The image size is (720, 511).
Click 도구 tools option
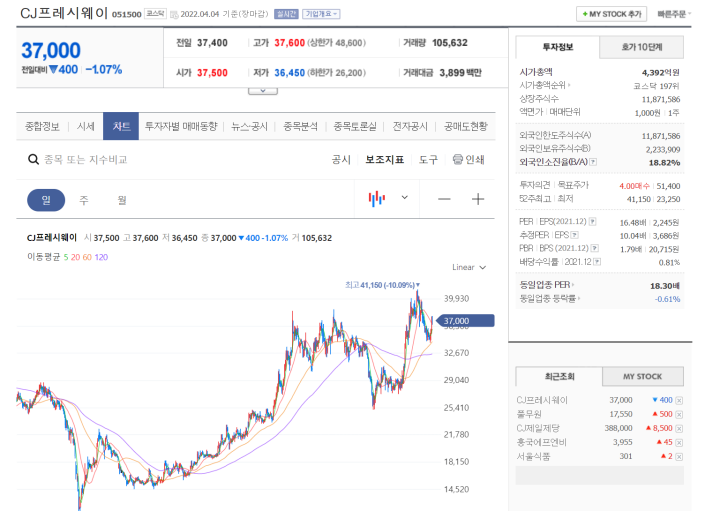tap(428, 160)
